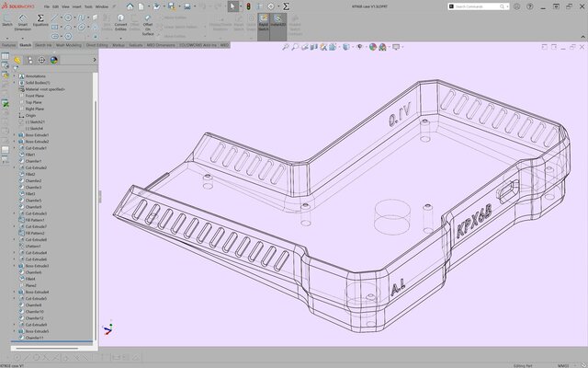Toggle the Instant2D button
The width and height of the screenshot is (588, 368).
[x=278, y=22]
